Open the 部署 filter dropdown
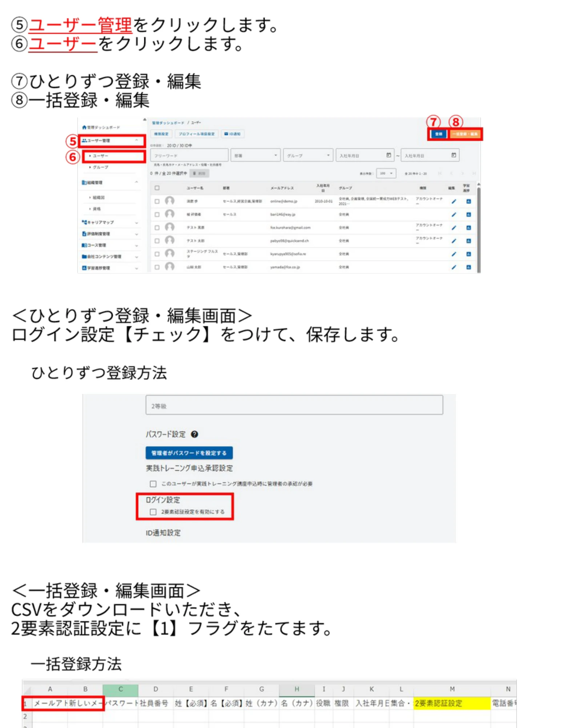 (256, 155)
